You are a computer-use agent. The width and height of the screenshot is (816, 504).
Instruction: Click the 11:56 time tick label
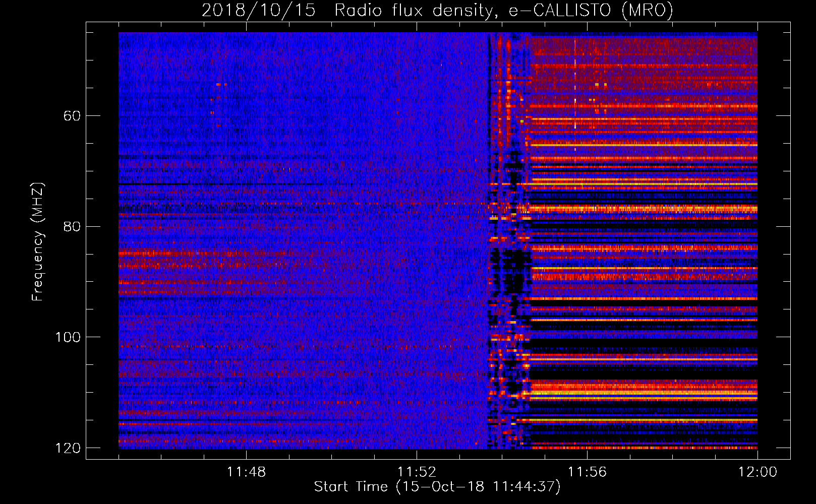(x=587, y=472)
